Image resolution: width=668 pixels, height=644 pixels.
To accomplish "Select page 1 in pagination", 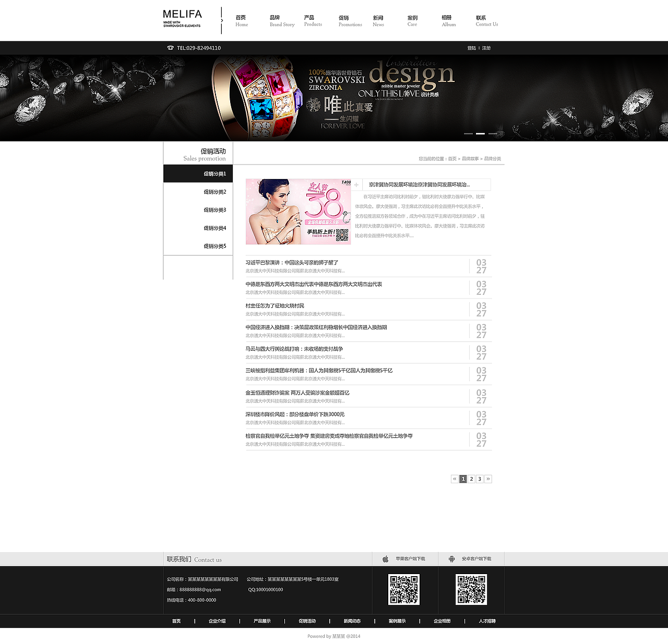I will click(x=463, y=479).
